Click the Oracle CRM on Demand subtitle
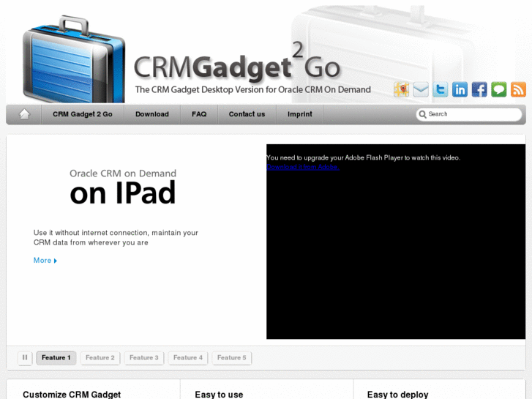The height and width of the screenshot is (399, 532). pos(123,174)
